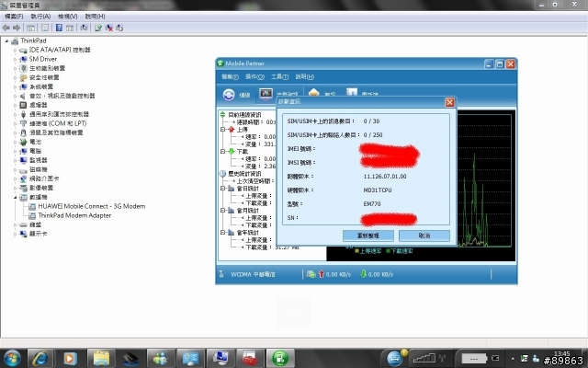The image size is (588, 368).
Task: Open the blue question-mark Help toolbar icon
Action: [59, 28]
